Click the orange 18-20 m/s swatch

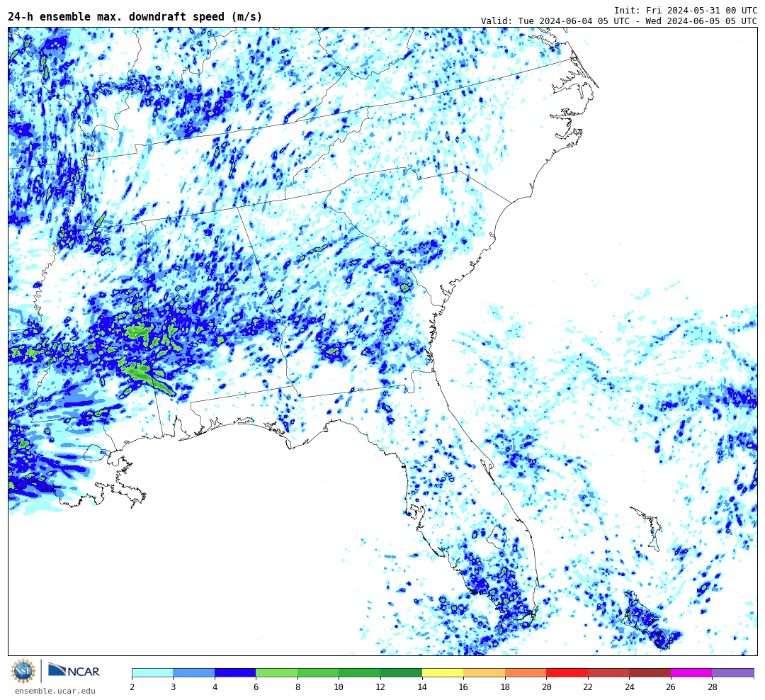coord(526,672)
